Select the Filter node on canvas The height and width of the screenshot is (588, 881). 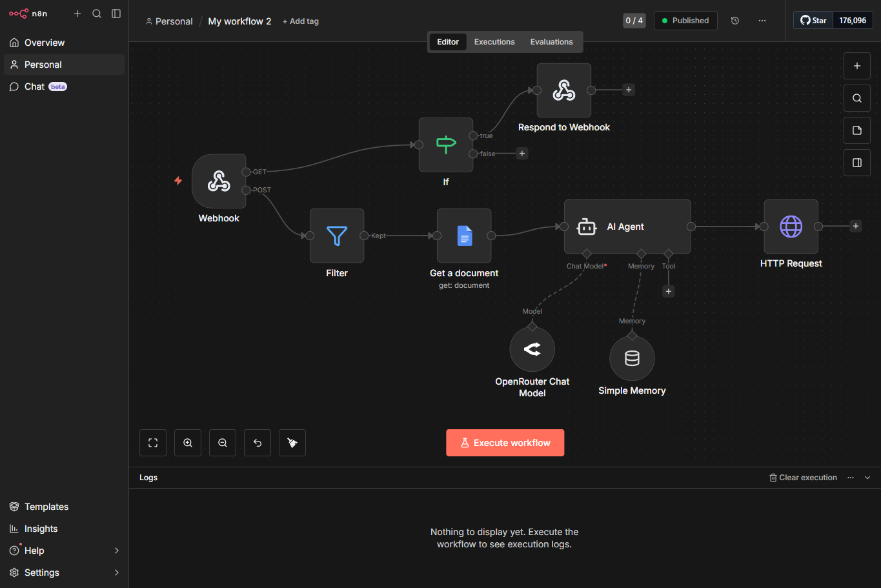tap(337, 236)
